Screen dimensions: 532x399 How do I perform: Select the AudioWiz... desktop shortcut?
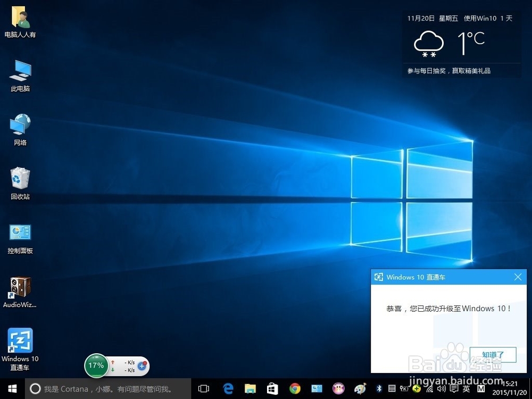click(x=20, y=292)
